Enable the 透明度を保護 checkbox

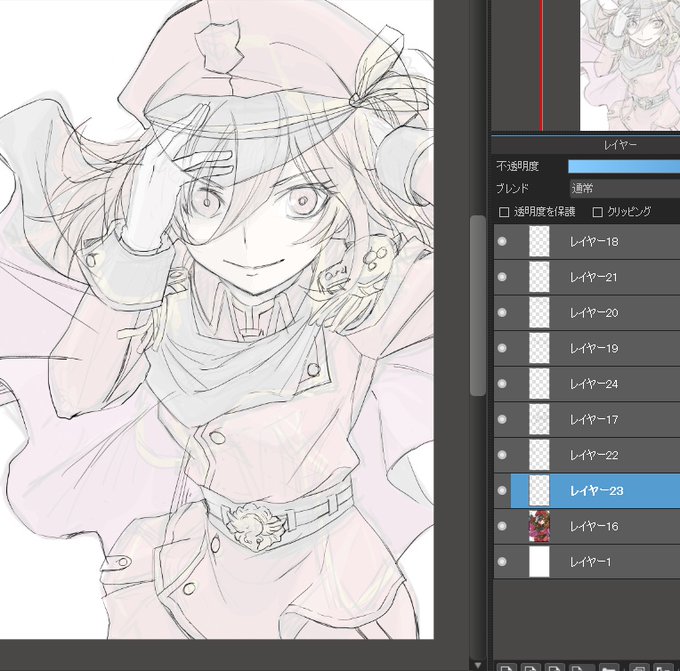pos(504,212)
